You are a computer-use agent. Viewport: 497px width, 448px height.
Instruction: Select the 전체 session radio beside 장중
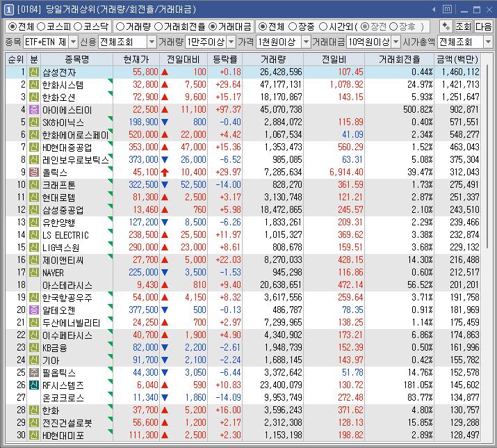point(263,26)
